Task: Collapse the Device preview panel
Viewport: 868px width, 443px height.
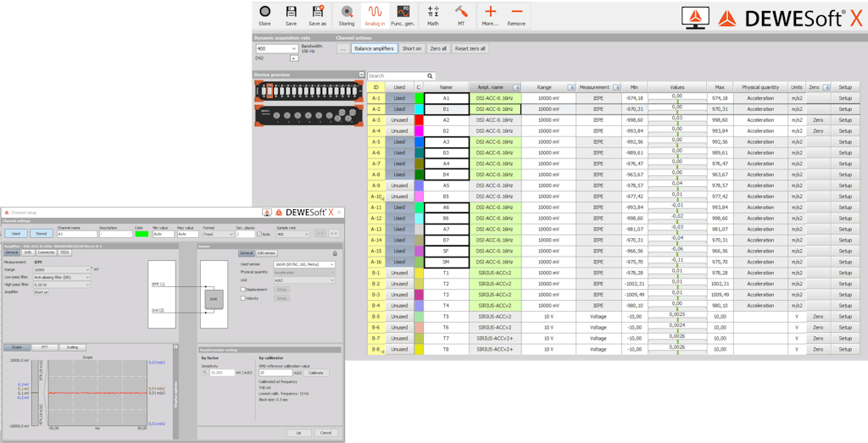Action: pyautogui.click(x=361, y=74)
